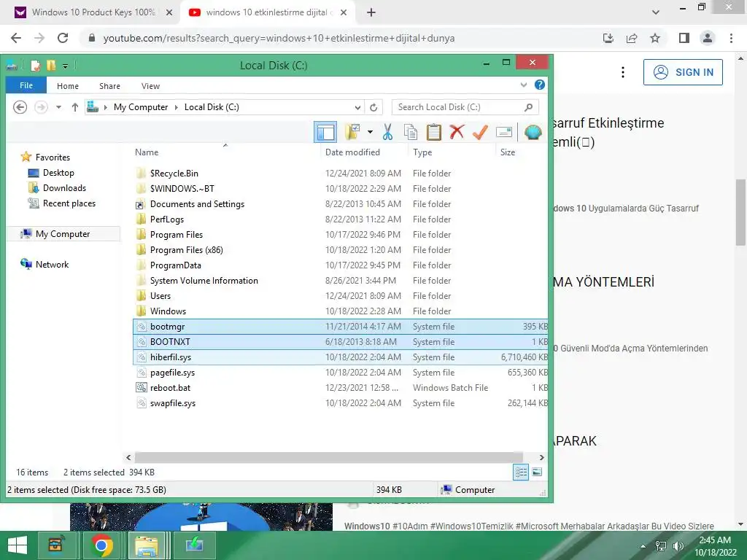Delete selection with the red X icon

click(x=457, y=132)
